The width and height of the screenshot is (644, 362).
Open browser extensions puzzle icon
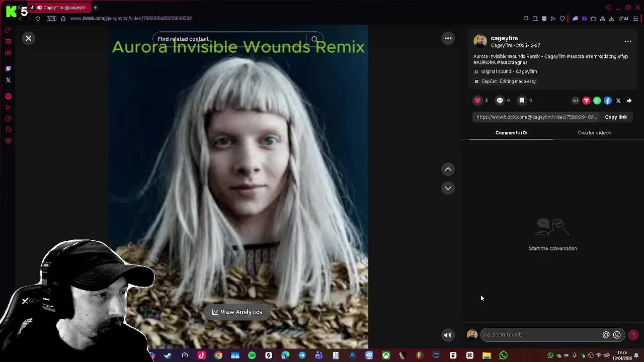593,19
